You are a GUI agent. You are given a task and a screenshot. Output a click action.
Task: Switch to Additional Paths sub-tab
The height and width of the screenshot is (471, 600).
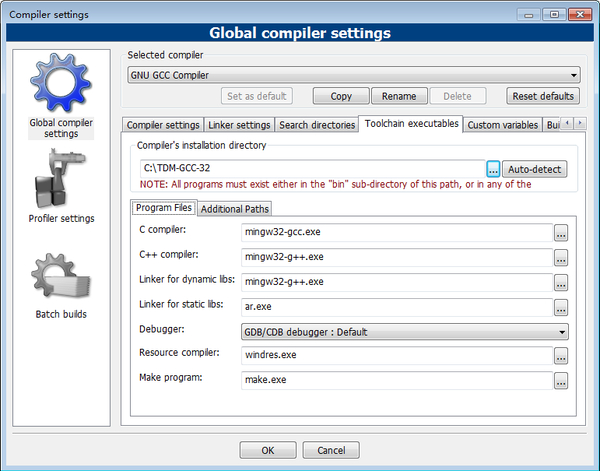[235, 209]
